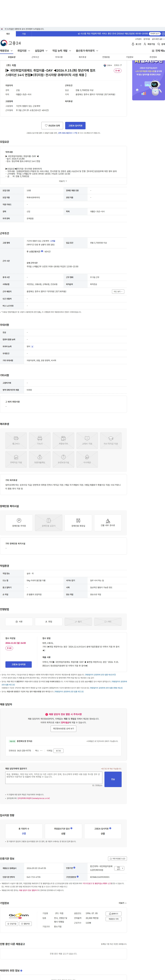Toggle 관심정보 등록 heart button
This screenshot has height=980, width=165.
tap(52, 126)
